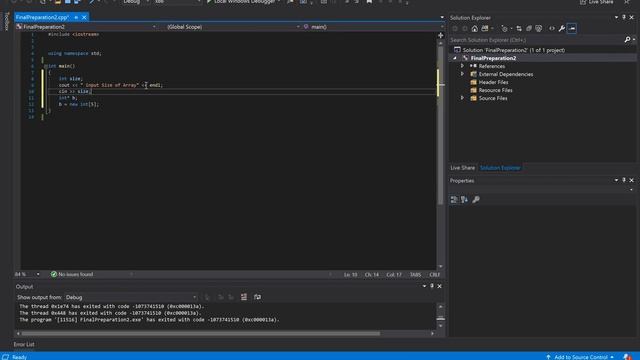Click the Alphabetical sort icon in Properties
640x360 pixels.
[x=464, y=200]
